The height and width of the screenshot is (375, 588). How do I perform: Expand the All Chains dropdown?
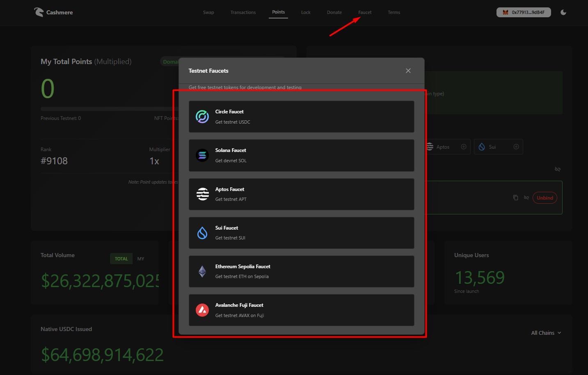546,333
